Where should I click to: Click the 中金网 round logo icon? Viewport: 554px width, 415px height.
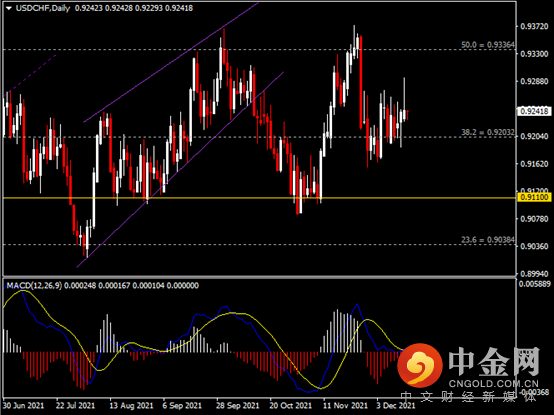(420, 364)
